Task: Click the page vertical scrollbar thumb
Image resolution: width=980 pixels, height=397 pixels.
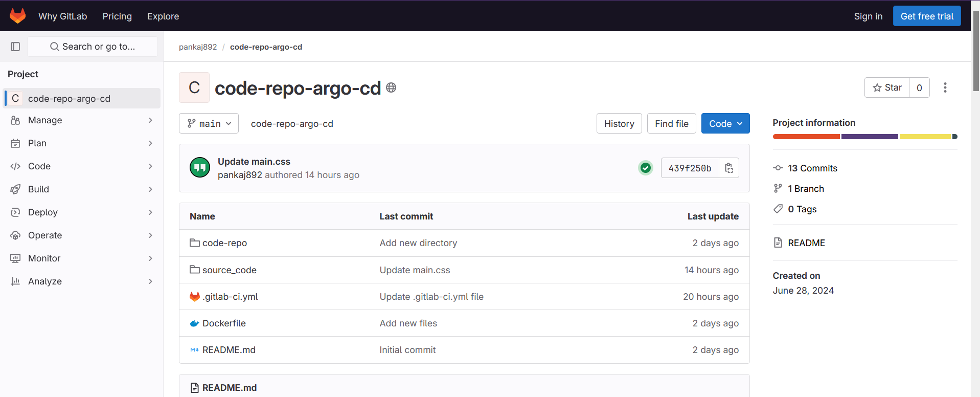Action: (x=976, y=51)
